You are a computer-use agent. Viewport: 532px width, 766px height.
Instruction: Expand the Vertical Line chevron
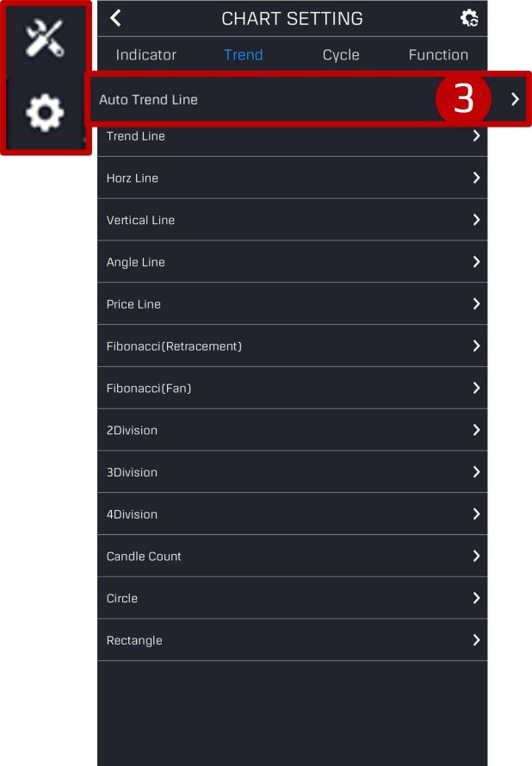point(476,220)
